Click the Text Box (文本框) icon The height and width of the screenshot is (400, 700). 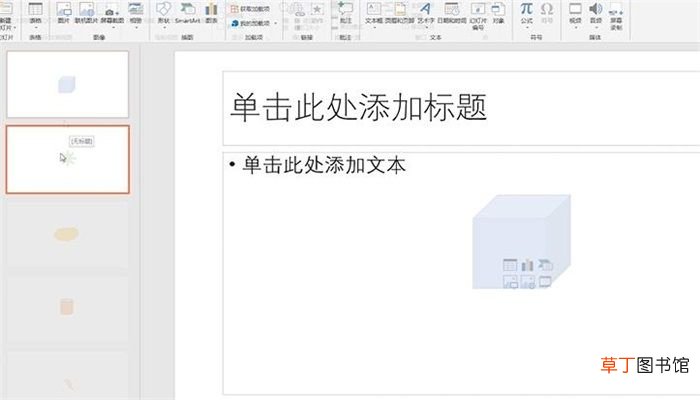[x=374, y=9]
